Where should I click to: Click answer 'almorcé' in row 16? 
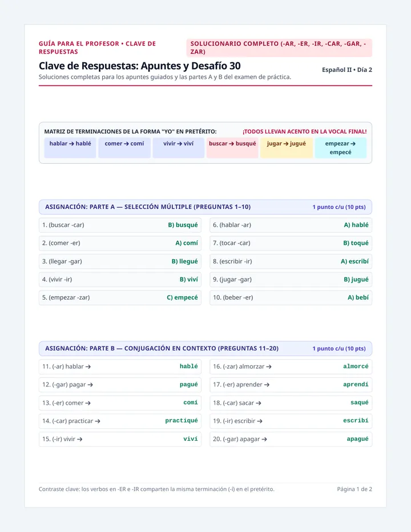[x=356, y=366]
